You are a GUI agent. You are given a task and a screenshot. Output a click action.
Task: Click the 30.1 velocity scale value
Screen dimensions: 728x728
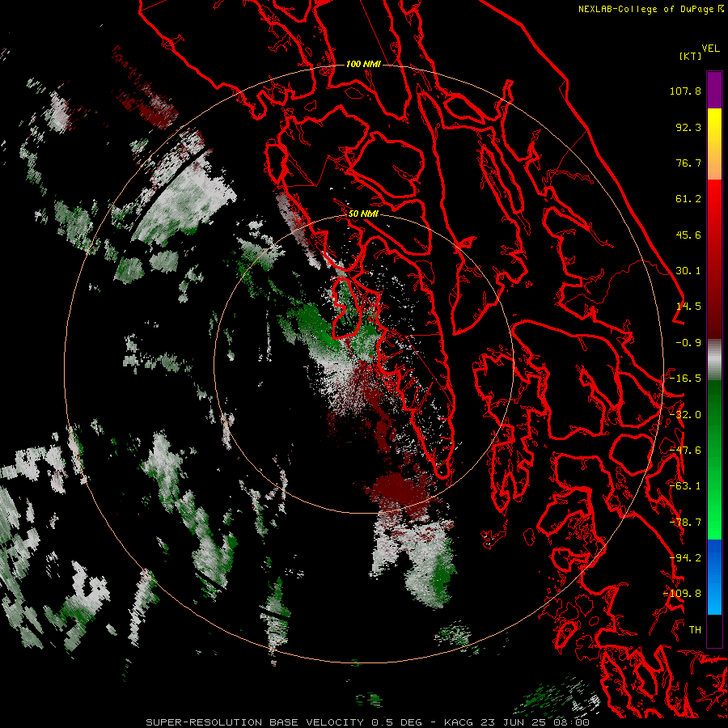[x=688, y=271]
